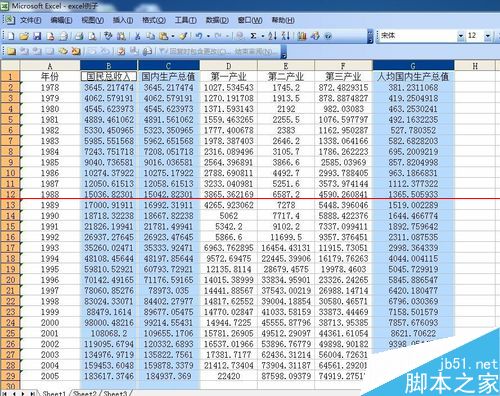Launch the Chart Wizard icon
Image resolution: width=500 pixels, height=396 pixels.
[302, 36]
